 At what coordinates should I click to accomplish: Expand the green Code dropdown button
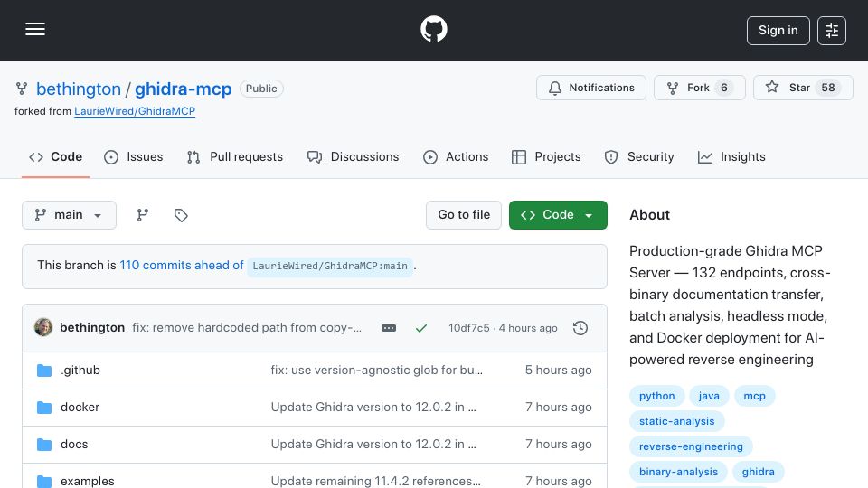(x=558, y=215)
